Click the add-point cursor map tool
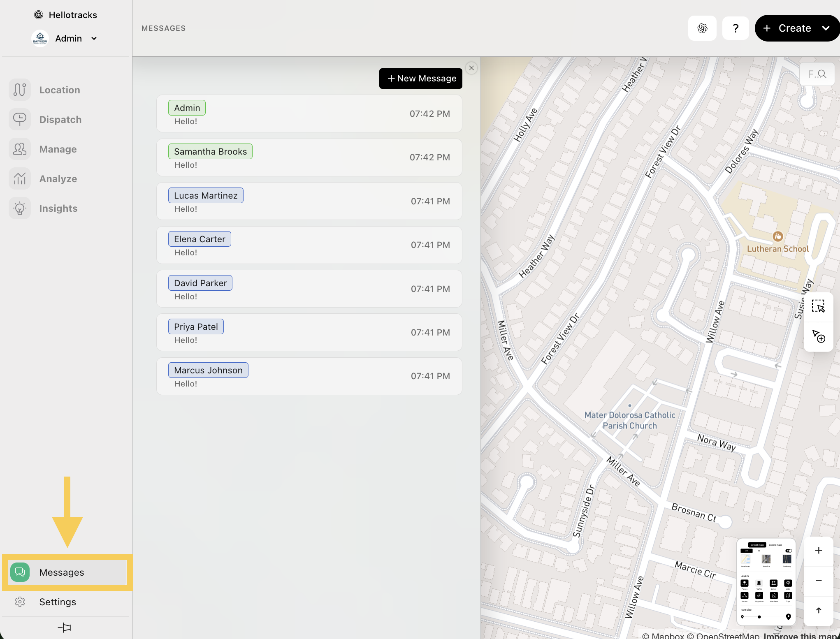This screenshot has height=639, width=840. pos(818,336)
